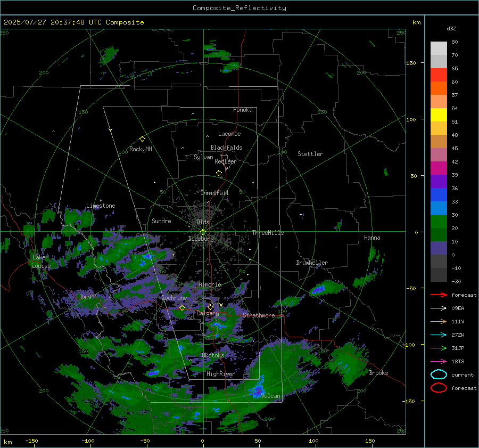Click the Vulcan label on map
This screenshot has width=479, height=448.
click(x=271, y=396)
